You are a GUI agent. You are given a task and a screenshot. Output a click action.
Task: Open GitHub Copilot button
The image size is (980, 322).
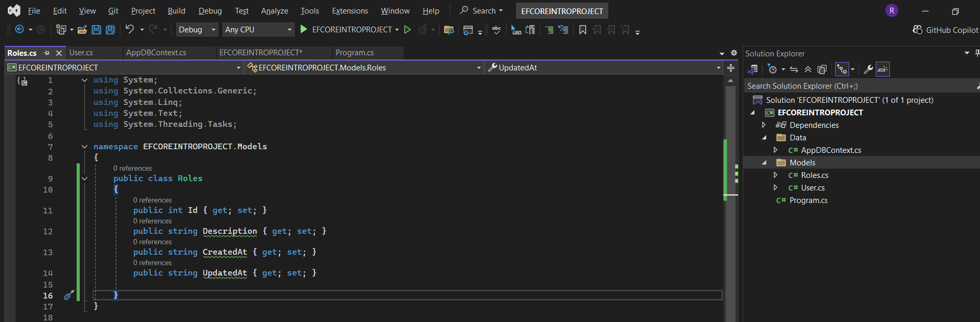[x=945, y=30]
